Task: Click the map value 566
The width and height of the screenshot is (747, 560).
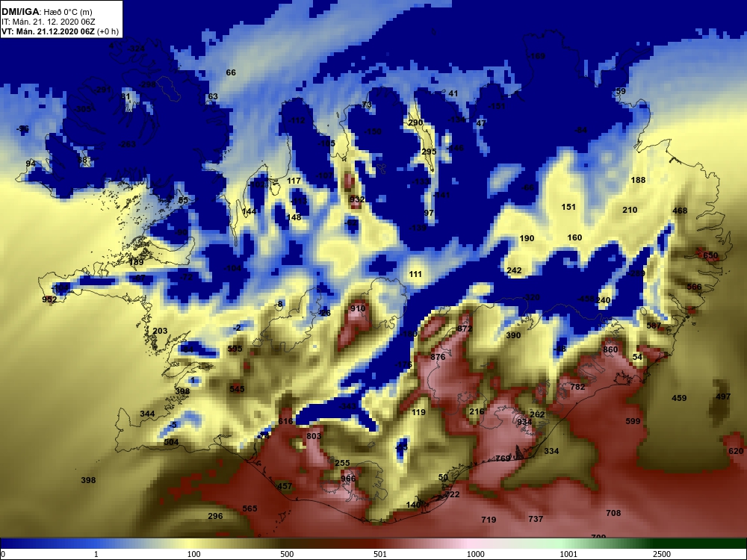Action: (x=694, y=287)
